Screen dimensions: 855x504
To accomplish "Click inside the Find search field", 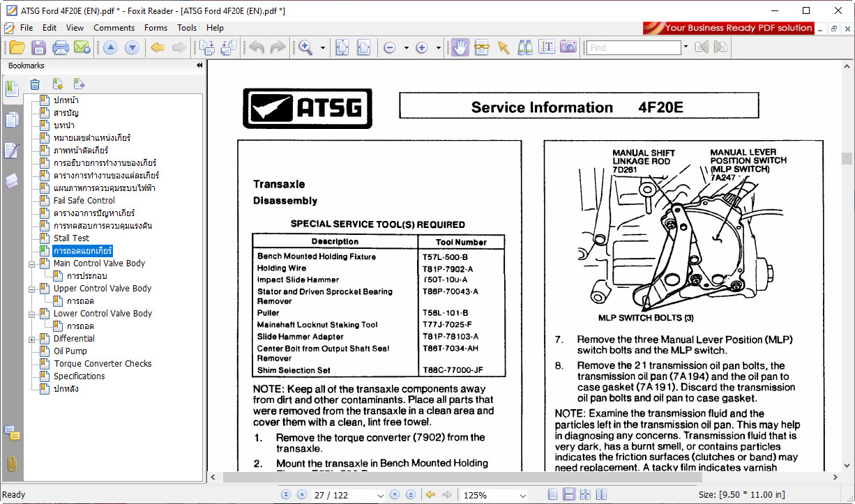I will (633, 47).
